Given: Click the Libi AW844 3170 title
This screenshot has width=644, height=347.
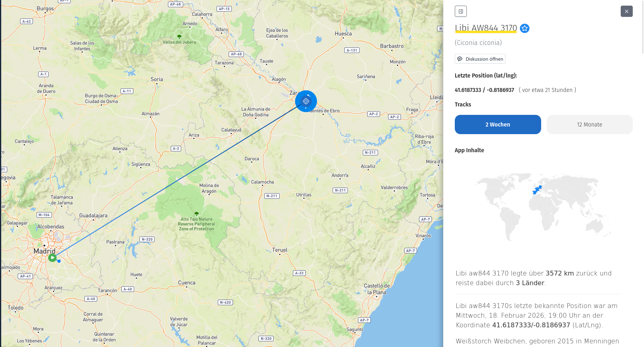Looking at the screenshot, I should coord(486,28).
